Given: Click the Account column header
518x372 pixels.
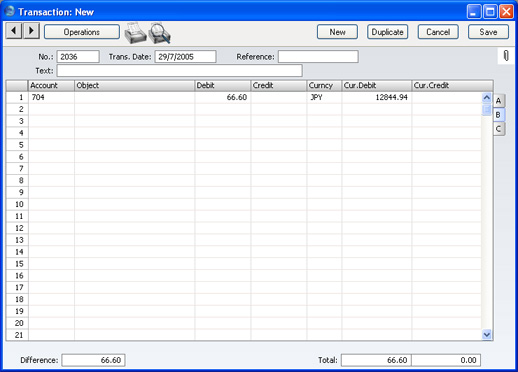Looking at the screenshot, I should [51, 86].
